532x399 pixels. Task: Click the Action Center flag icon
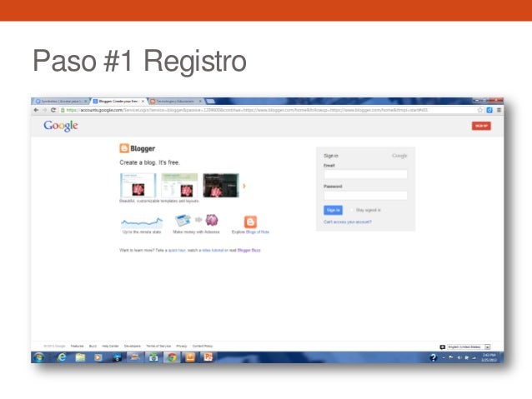[451, 357]
